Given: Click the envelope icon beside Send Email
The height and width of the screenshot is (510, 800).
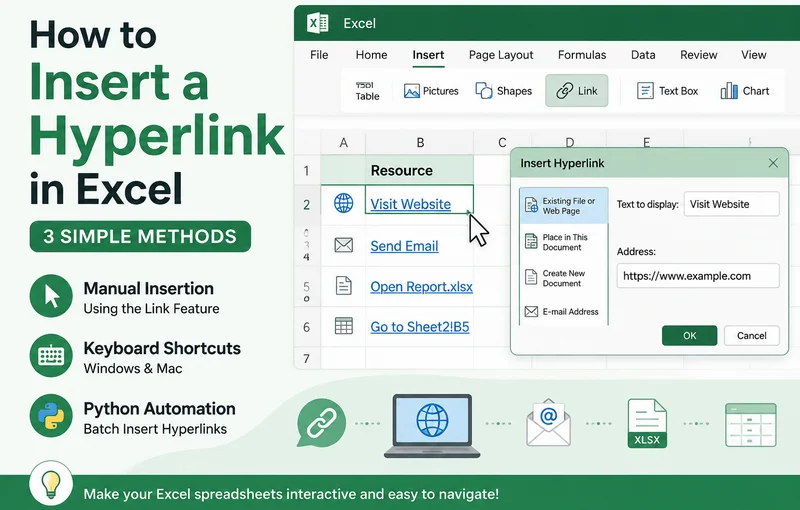Looking at the screenshot, I should 343,245.
